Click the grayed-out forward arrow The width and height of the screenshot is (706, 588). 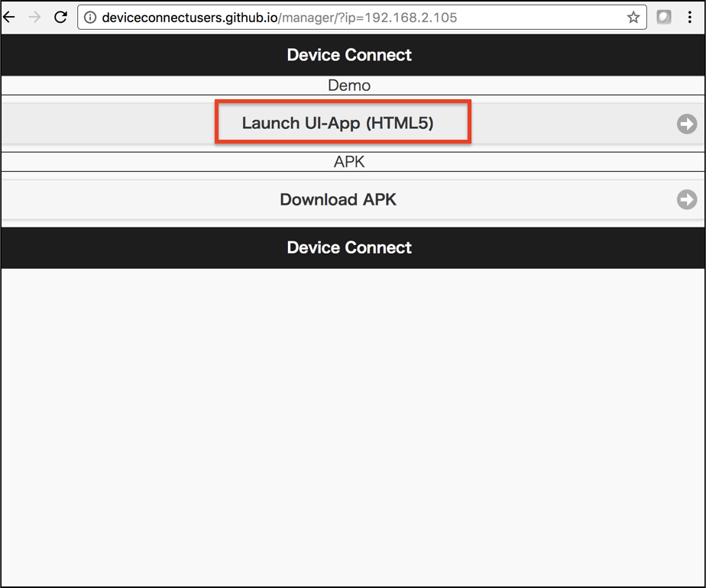pyautogui.click(x=34, y=17)
